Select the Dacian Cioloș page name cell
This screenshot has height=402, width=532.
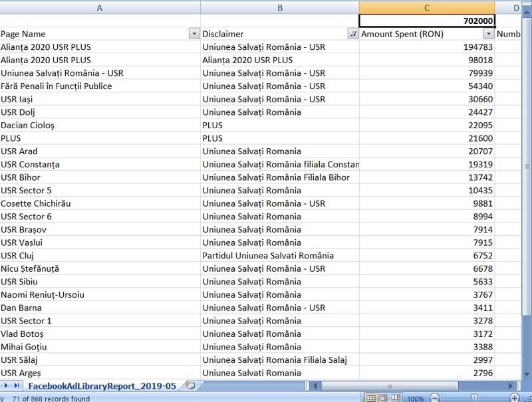(x=100, y=125)
